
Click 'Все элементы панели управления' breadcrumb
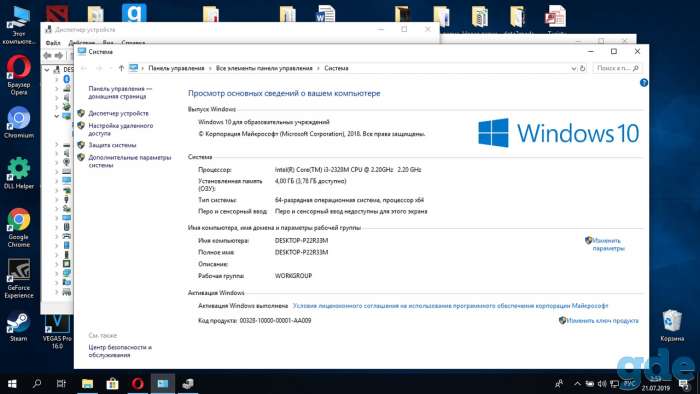click(264, 68)
